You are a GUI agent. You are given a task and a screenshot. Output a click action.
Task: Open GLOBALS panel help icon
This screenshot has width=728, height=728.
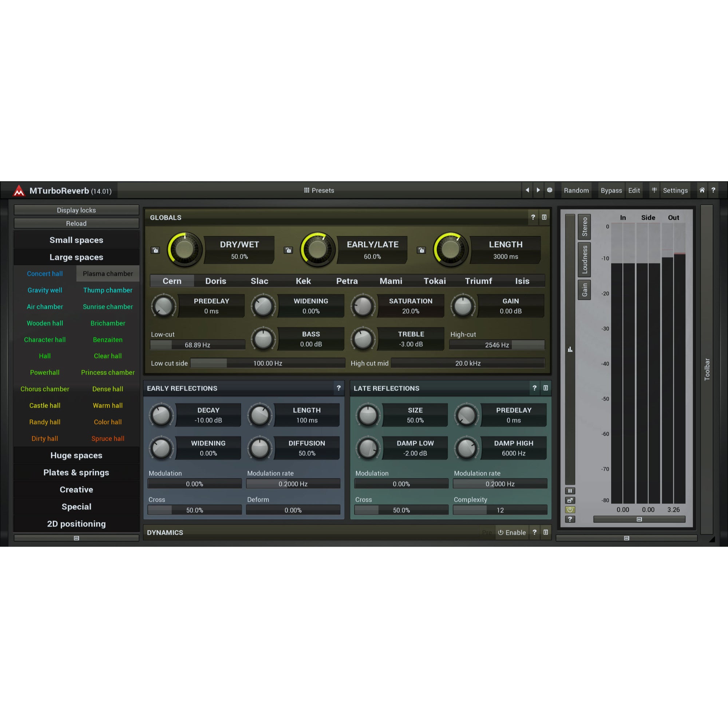[533, 217]
